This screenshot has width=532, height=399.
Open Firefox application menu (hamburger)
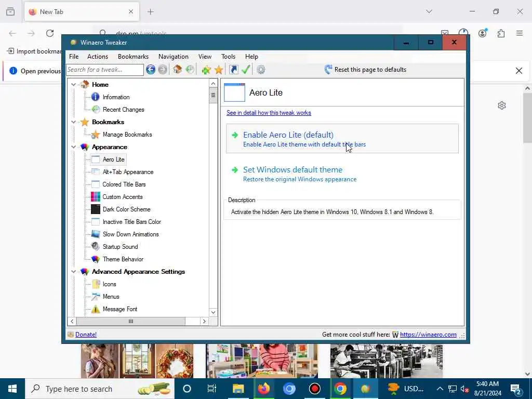click(x=520, y=33)
